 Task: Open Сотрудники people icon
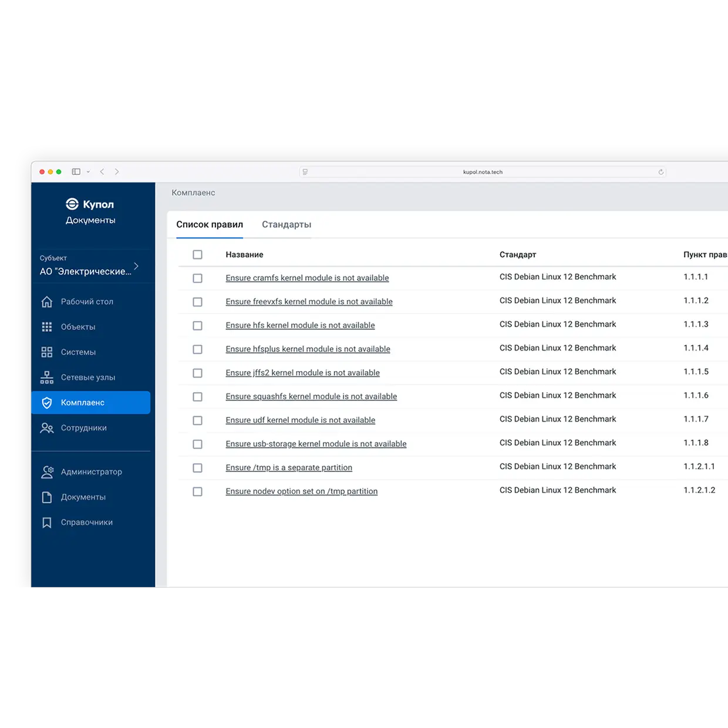47,428
